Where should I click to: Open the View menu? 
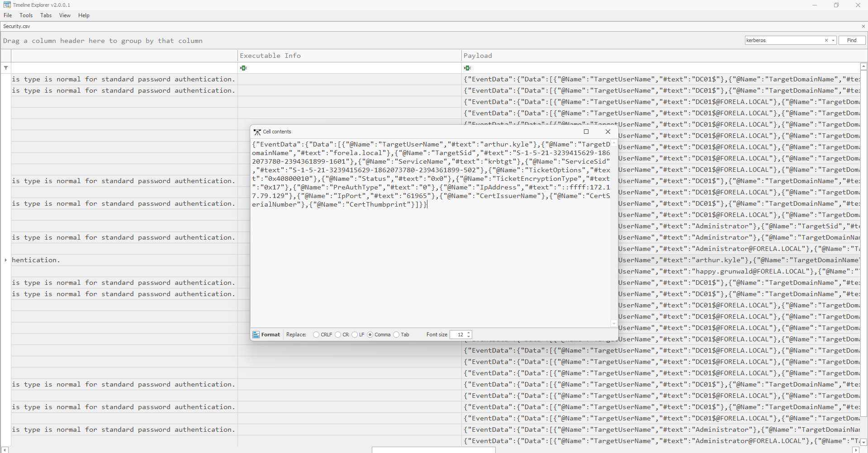pos(65,15)
